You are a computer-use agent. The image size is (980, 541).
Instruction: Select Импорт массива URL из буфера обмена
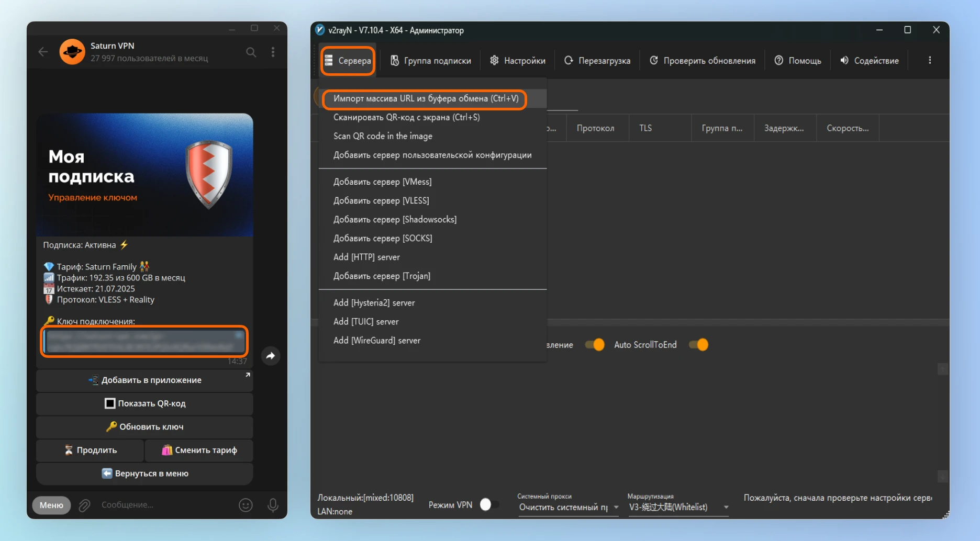click(x=426, y=98)
